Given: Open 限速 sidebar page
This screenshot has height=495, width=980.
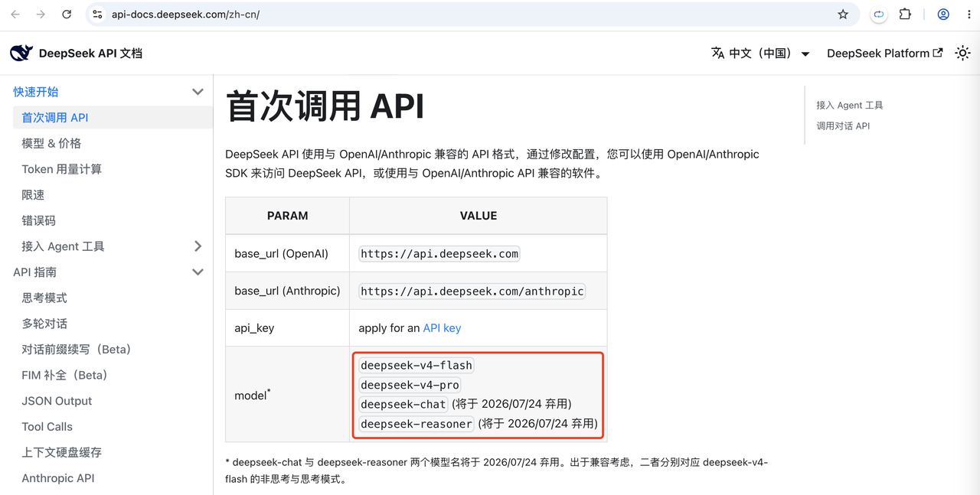Looking at the screenshot, I should click(33, 195).
